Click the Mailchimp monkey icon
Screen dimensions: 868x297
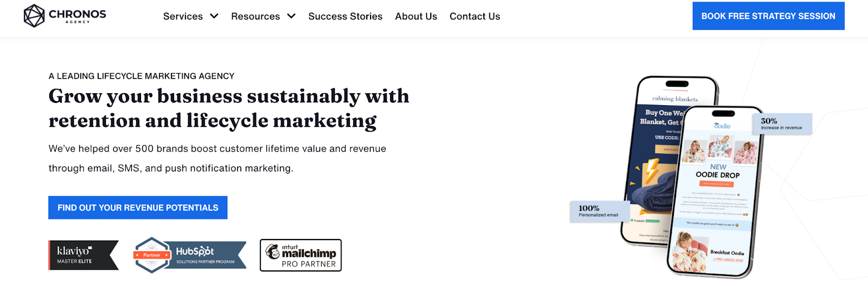pyautogui.click(x=272, y=251)
